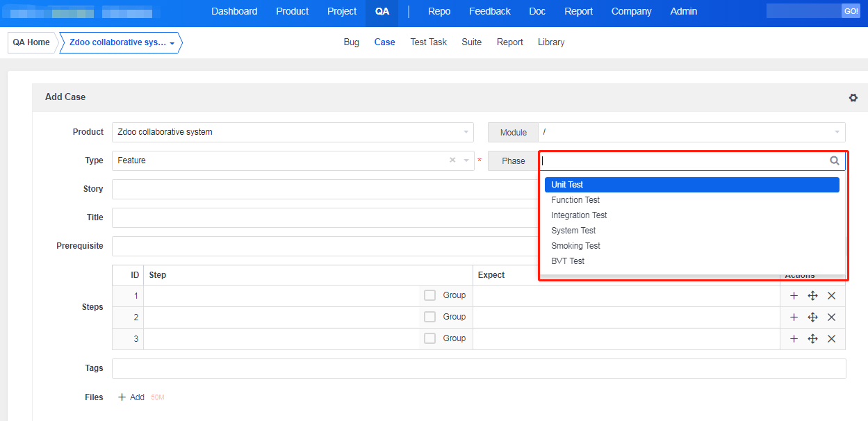This screenshot has height=421, width=868.
Task: Click the settings gear in Add Case header
Action: pos(853,98)
